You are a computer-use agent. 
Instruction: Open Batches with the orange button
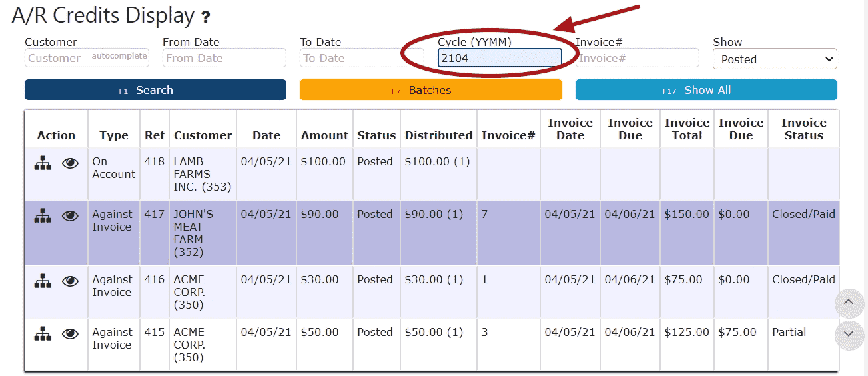[x=431, y=90]
